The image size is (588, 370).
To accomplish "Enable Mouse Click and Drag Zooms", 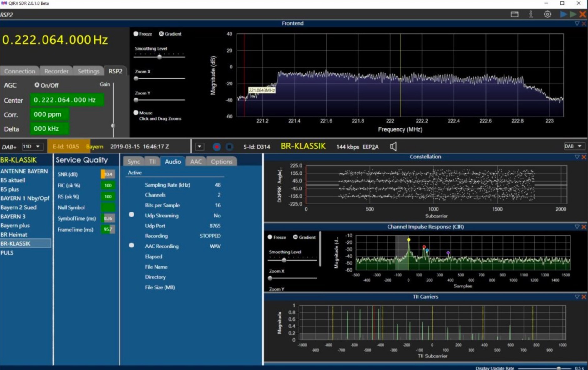I will (x=136, y=113).
